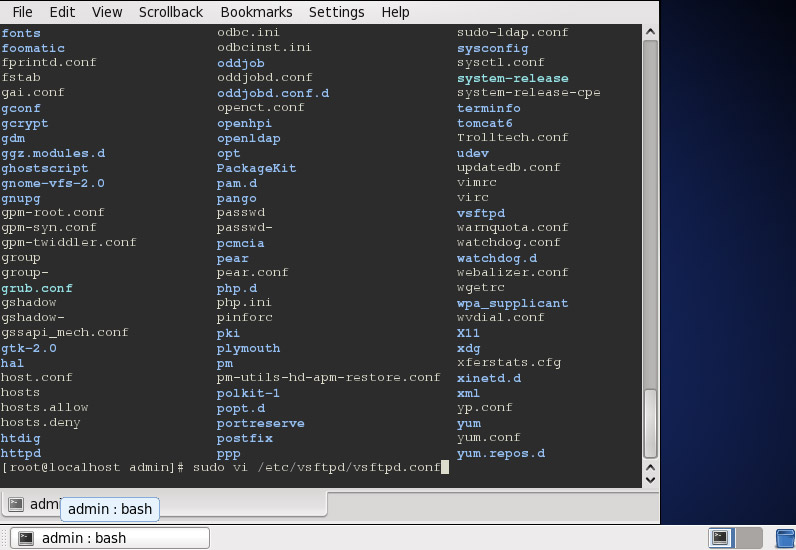This screenshot has height=550, width=796.
Task: Click the oddjobd.conf.d directory
Action: [273, 93]
